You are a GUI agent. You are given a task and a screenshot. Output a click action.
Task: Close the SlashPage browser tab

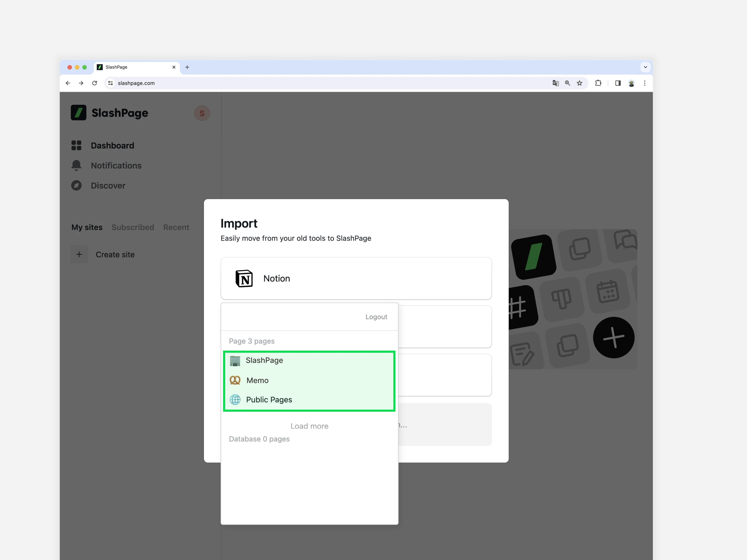174,67
